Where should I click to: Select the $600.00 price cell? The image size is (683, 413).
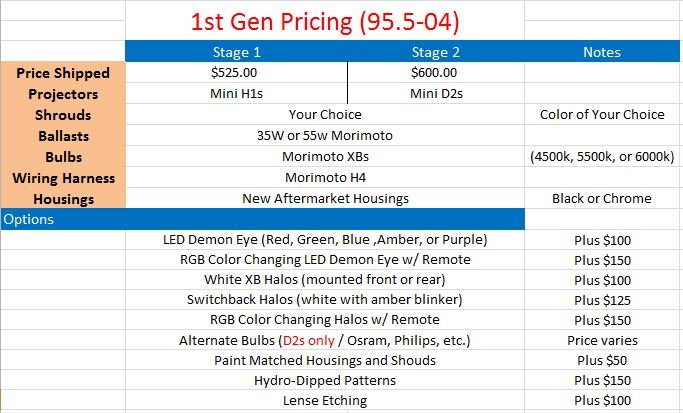434,72
